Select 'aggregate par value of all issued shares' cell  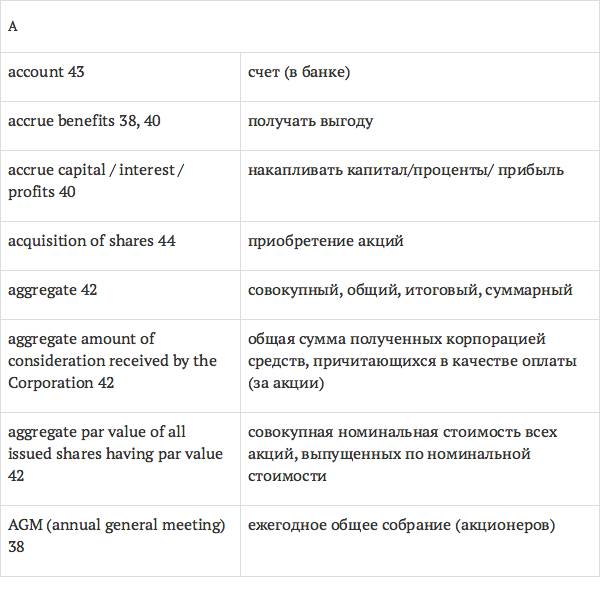[115, 454]
